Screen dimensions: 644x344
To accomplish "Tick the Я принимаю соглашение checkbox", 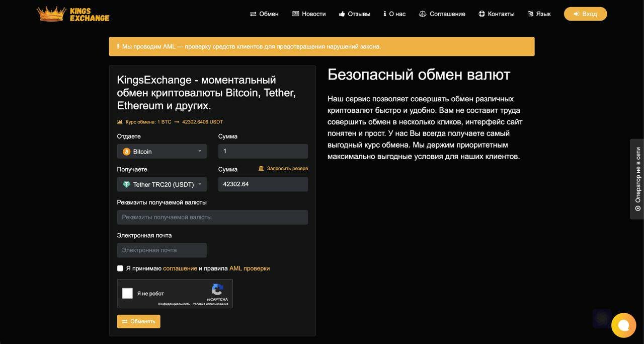I will [x=120, y=268].
